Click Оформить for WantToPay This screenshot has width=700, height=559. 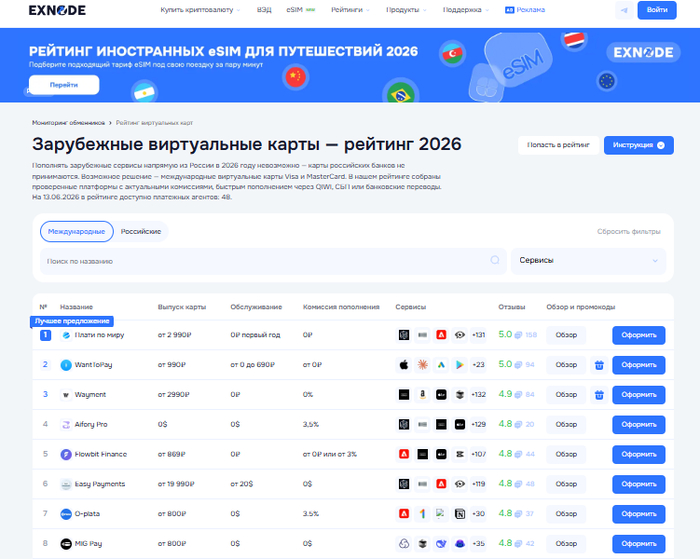[x=639, y=365]
